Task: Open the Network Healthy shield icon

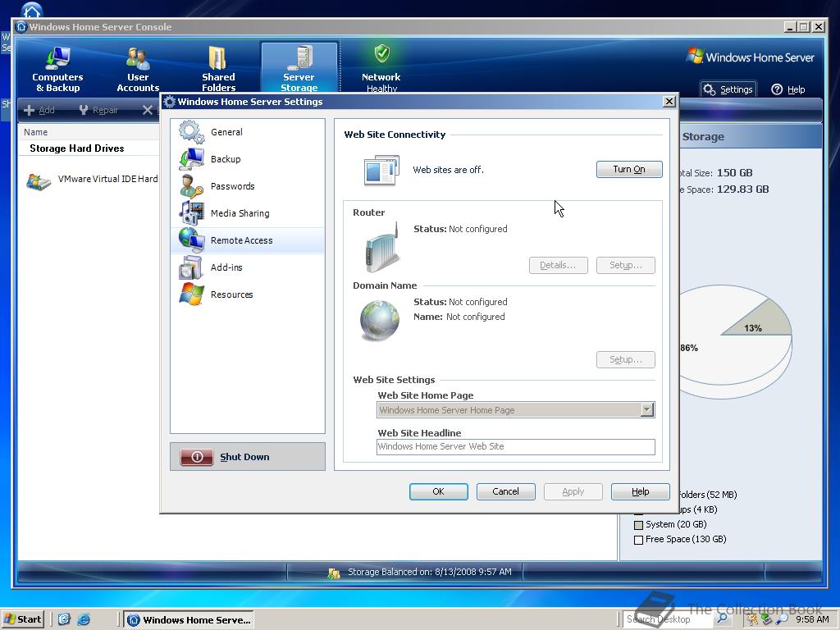Action: click(x=381, y=53)
